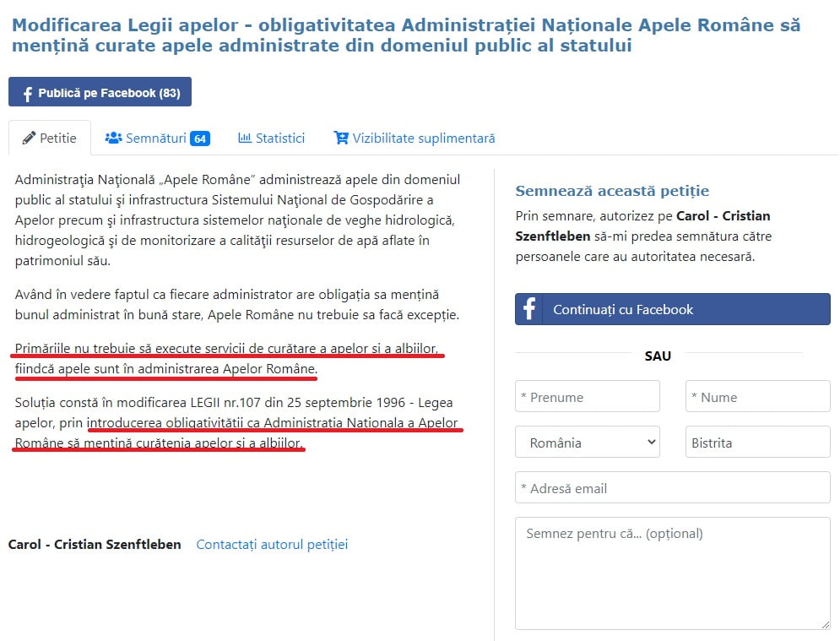Share the petition via Publică pe Facebook

[100, 92]
